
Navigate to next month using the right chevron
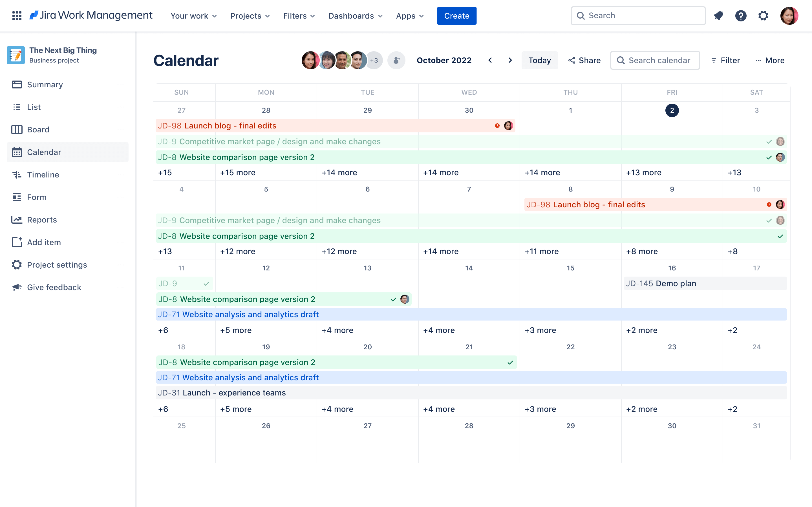(510, 60)
